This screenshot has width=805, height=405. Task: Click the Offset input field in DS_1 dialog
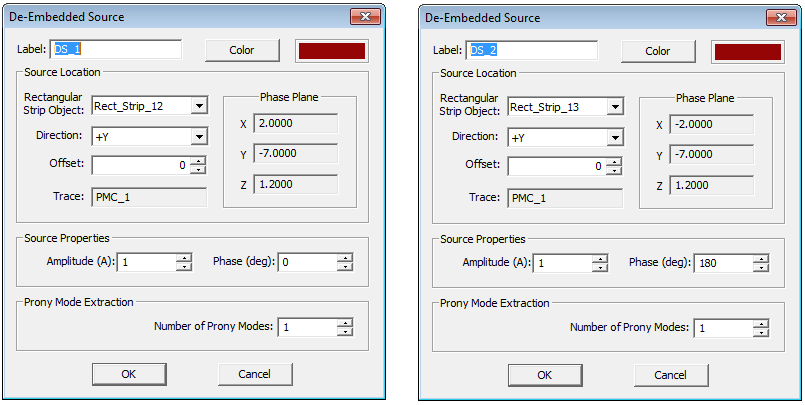(141, 165)
